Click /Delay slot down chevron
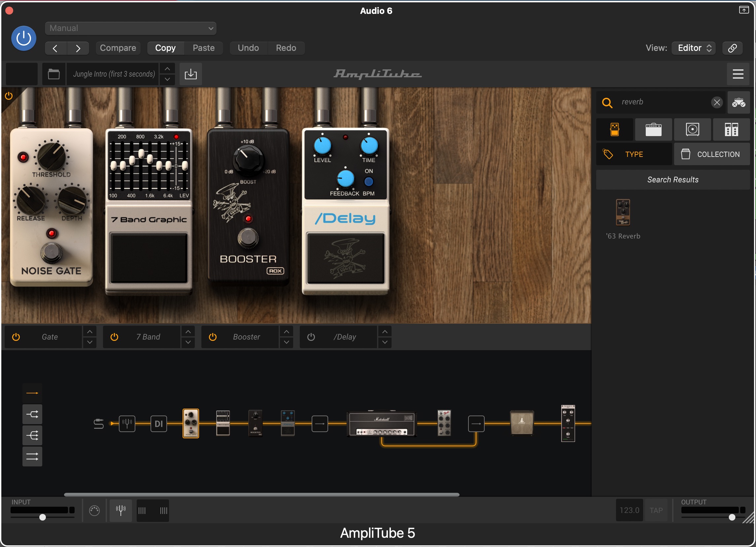The width and height of the screenshot is (756, 547). 385,342
